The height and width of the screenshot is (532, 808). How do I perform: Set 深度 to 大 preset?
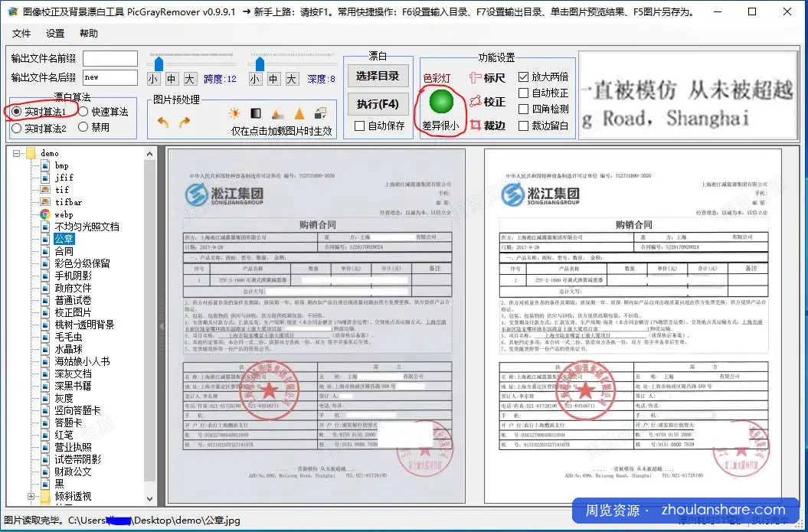(292, 79)
